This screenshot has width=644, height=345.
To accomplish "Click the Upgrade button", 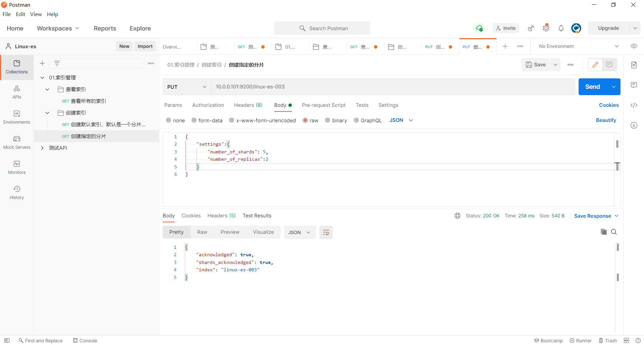I will pos(608,28).
